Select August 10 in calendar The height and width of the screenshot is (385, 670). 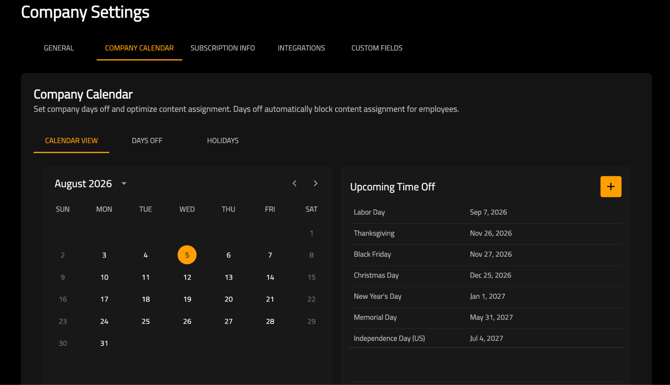pos(104,277)
